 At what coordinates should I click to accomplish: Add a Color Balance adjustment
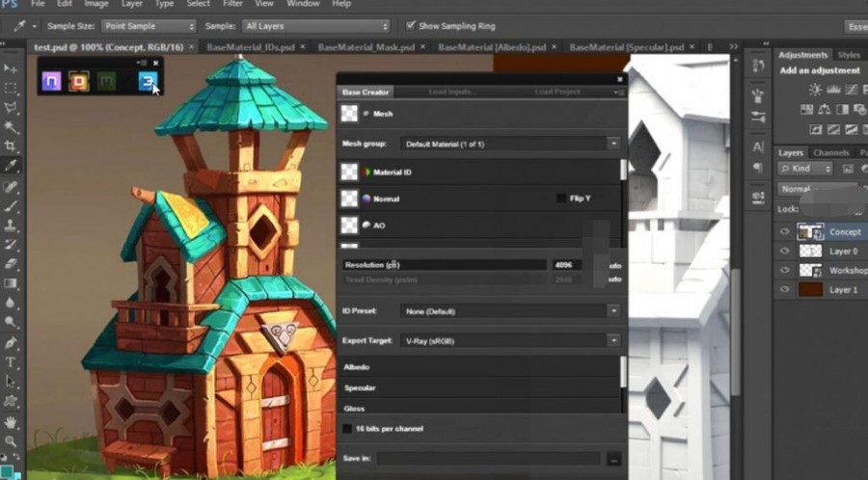click(825, 109)
